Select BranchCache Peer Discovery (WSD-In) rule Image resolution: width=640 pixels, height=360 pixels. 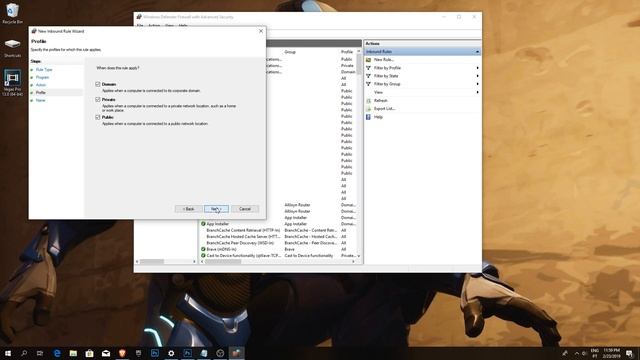[240, 243]
